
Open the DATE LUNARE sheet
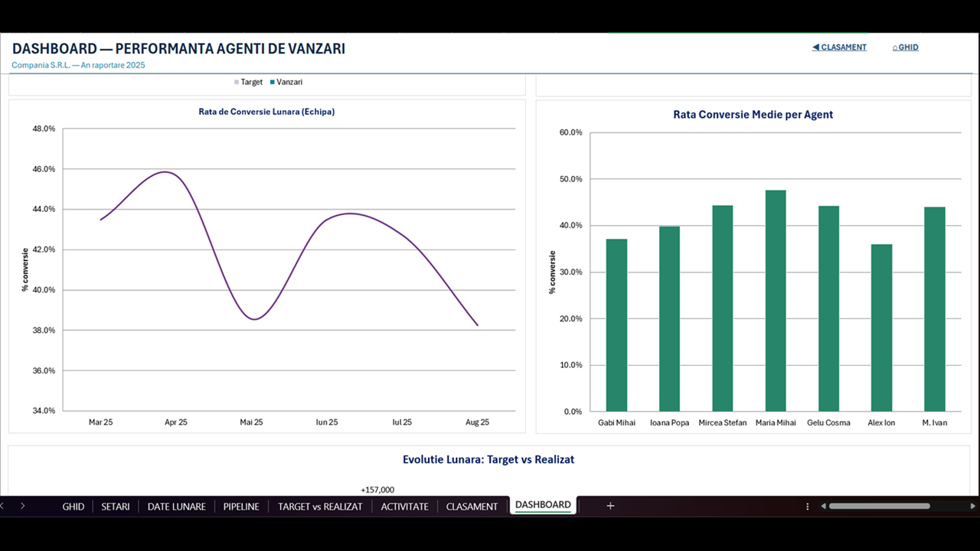pyautogui.click(x=177, y=507)
